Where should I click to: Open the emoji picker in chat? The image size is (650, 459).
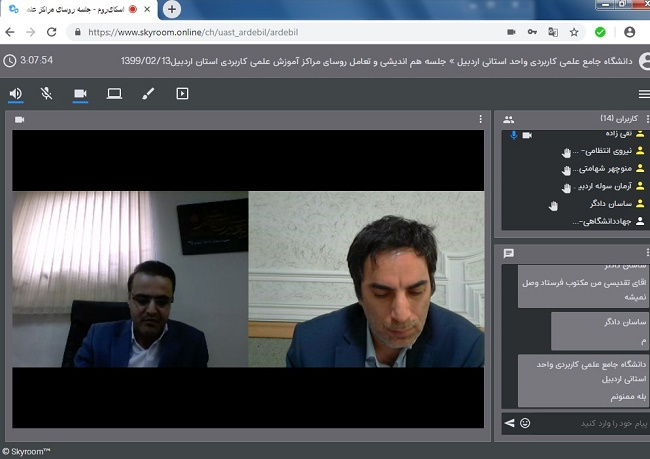(525, 423)
